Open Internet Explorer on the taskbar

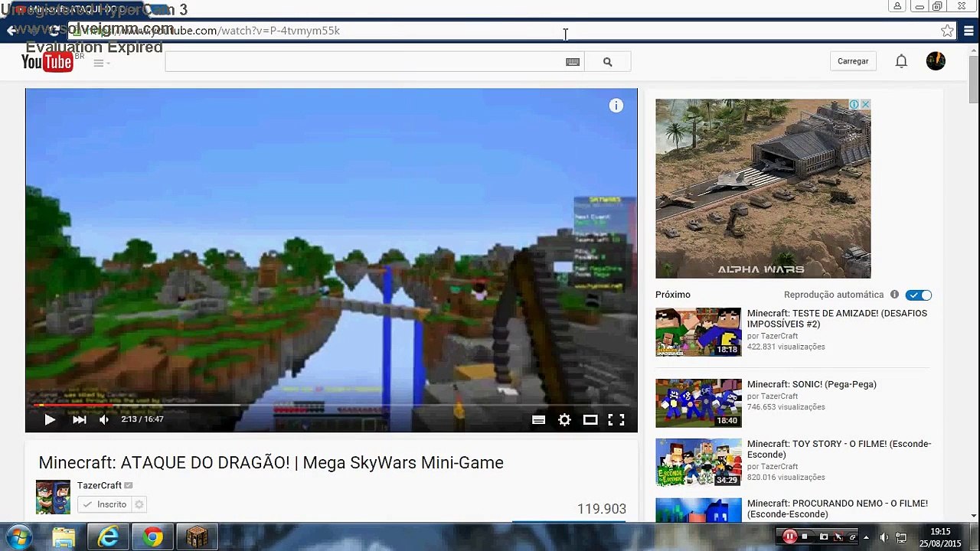tap(108, 538)
